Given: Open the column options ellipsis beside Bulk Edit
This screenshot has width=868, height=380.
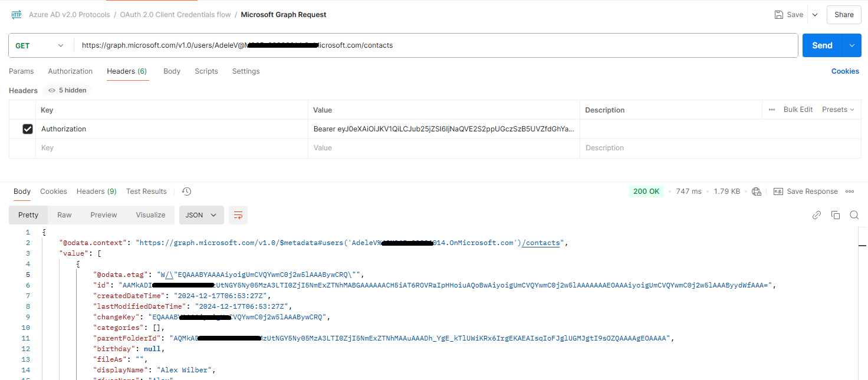Looking at the screenshot, I should point(772,110).
